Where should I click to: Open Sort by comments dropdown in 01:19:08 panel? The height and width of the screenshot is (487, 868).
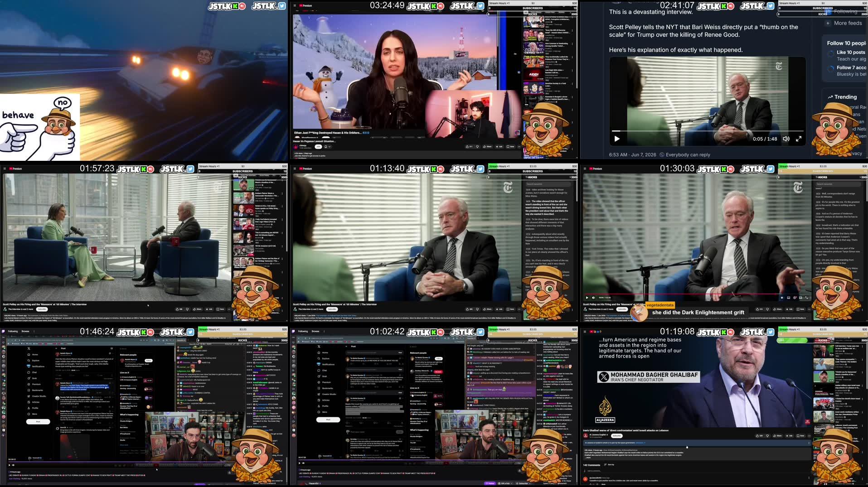click(609, 465)
